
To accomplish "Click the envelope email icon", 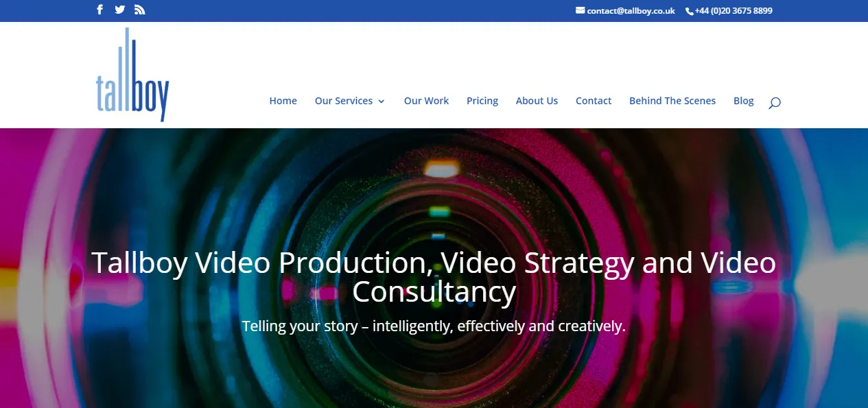I will [x=580, y=10].
